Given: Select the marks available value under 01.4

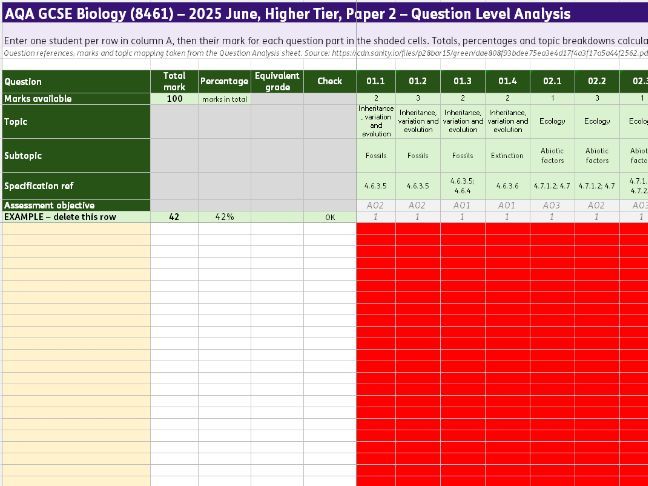Looking at the screenshot, I should click(507, 99).
